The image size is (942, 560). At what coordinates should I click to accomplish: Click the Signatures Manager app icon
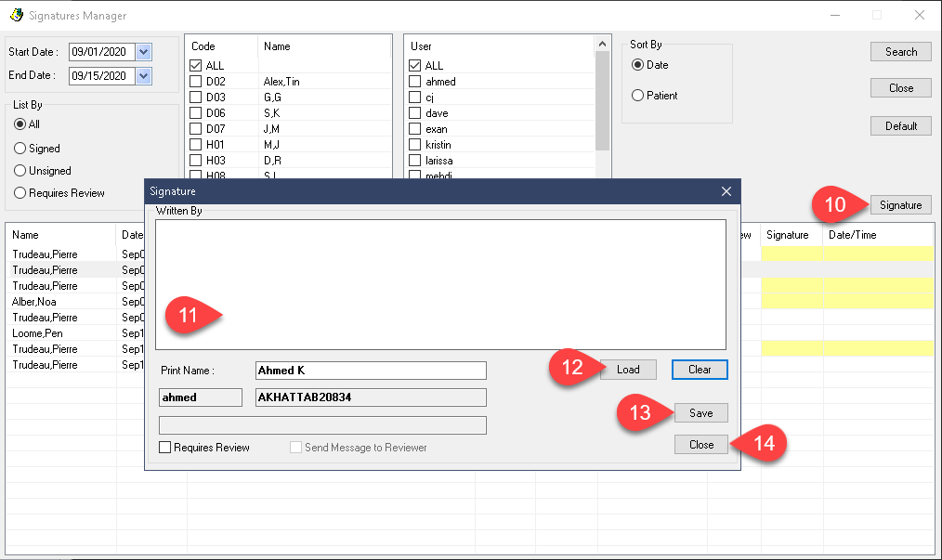(x=16, y=15)
